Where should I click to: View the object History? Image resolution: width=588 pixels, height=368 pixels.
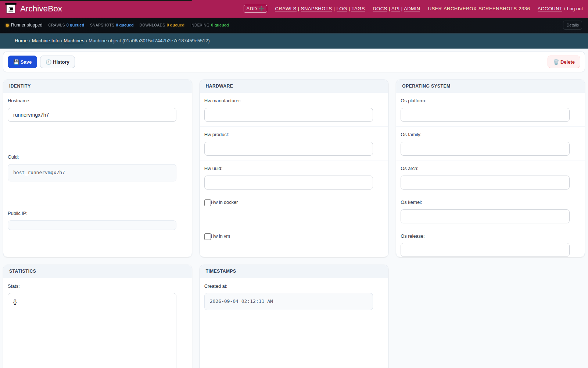(x=57, y=62)
